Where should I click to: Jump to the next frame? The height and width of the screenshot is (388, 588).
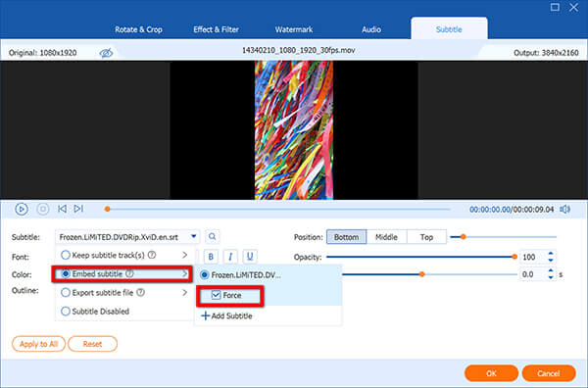click(x=78, y=209)
